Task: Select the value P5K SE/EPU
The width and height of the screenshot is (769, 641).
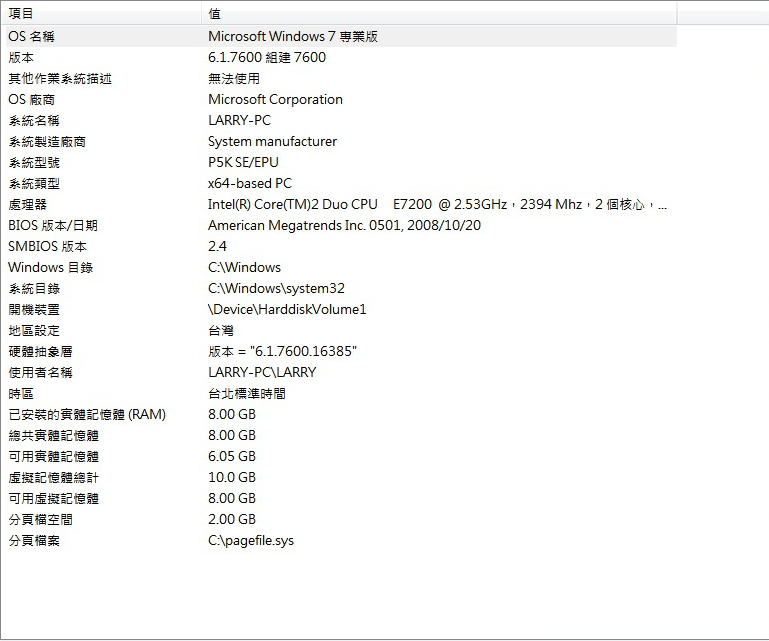Action: click(x=243, y=163)
